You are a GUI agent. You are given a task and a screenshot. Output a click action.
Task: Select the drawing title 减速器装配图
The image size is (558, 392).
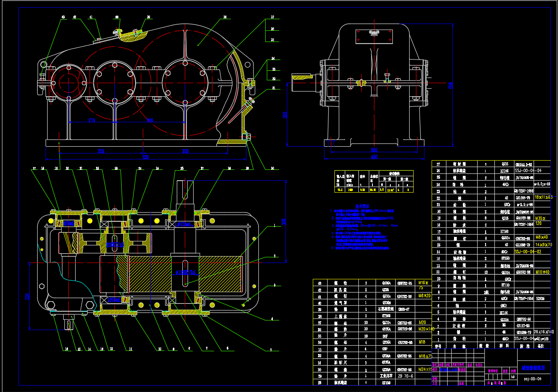[533, 368]
